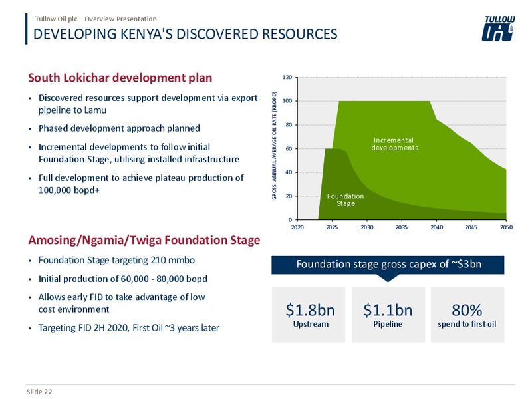This screenshot has height=399, width=532.
Task: Click the header 'Tullow Oil plc – Overview Presentation'
Action: pos(96,19)
